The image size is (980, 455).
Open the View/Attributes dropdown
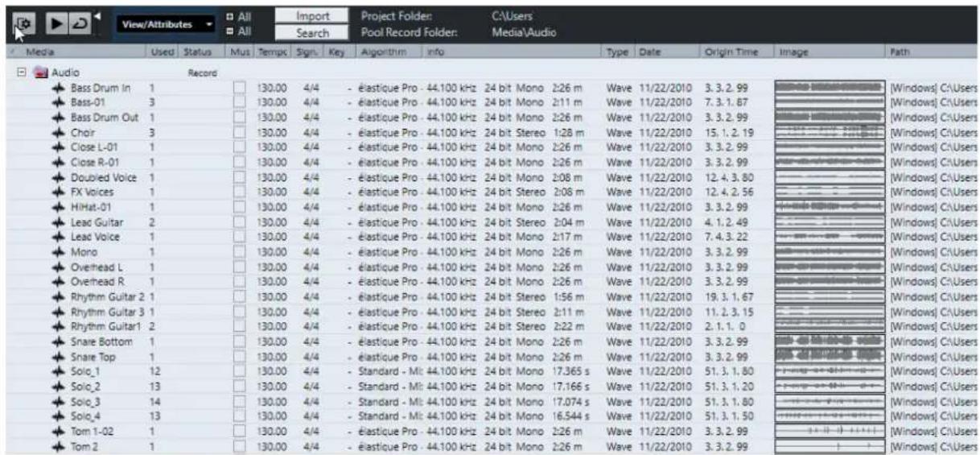click(x=167, y=25)
